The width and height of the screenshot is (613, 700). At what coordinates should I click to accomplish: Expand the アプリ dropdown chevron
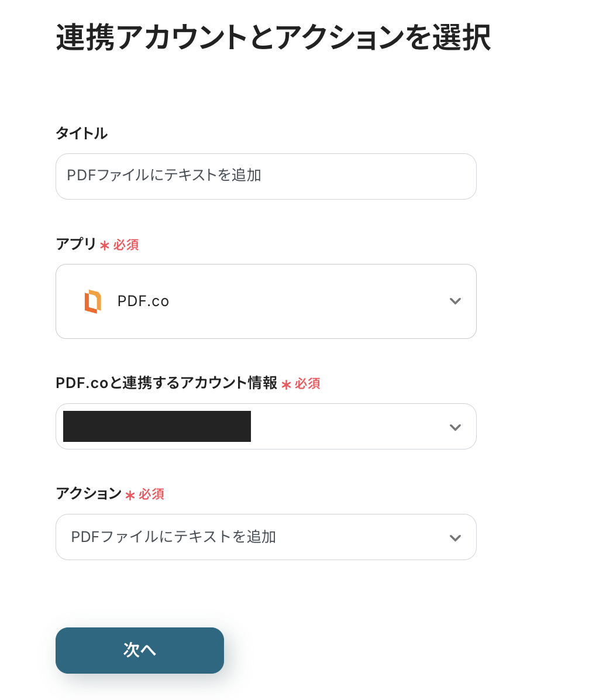coord(455,301)
